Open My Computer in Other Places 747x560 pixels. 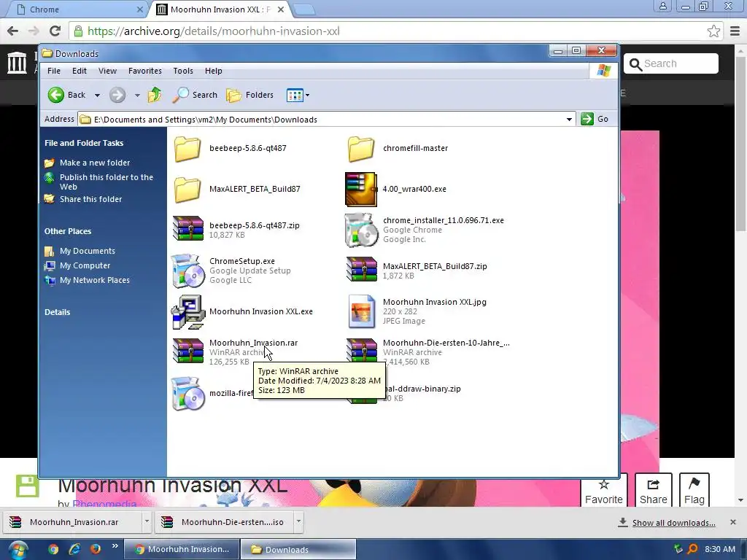85,265
